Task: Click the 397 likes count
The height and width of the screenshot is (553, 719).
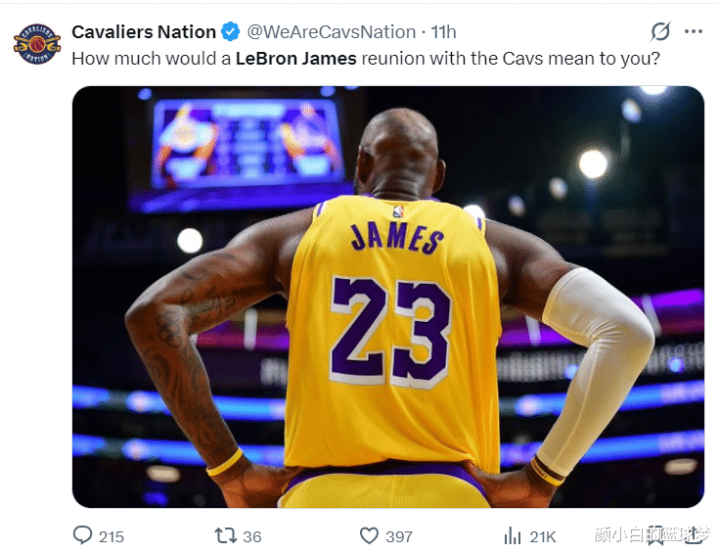Action: 400,537
